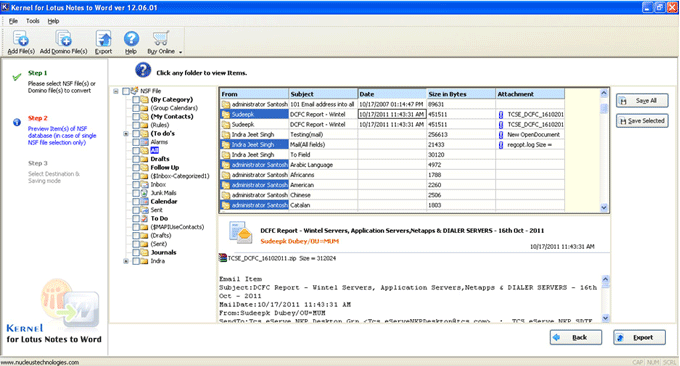The width and height of the screenshot is (680, 366).
Task: Sort by the Date column header
Action: (392, 94)
